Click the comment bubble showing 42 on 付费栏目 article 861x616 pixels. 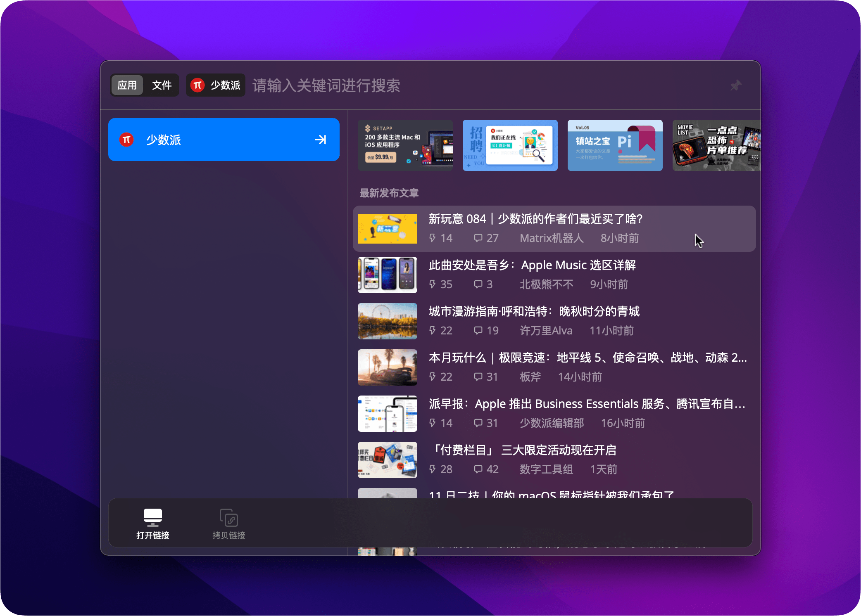point(478,469)
